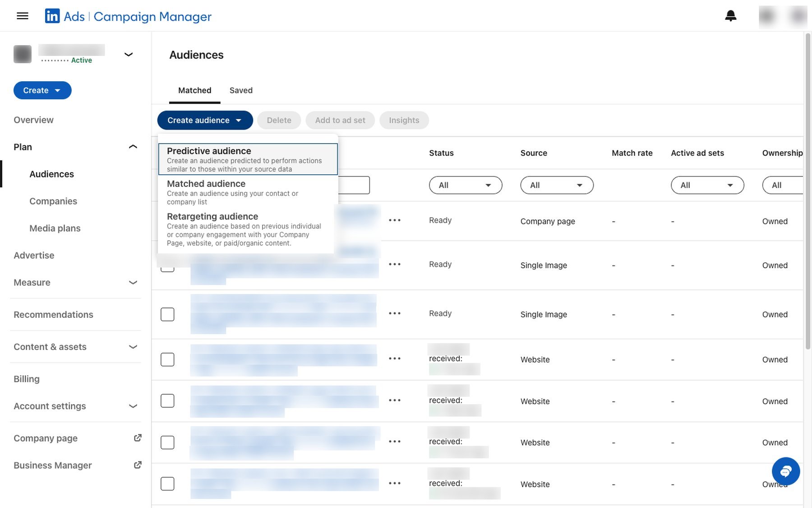Viewport: 812px width, 508px height.
Task: Open more options for first Website row
Action: [x=395, y=359]
